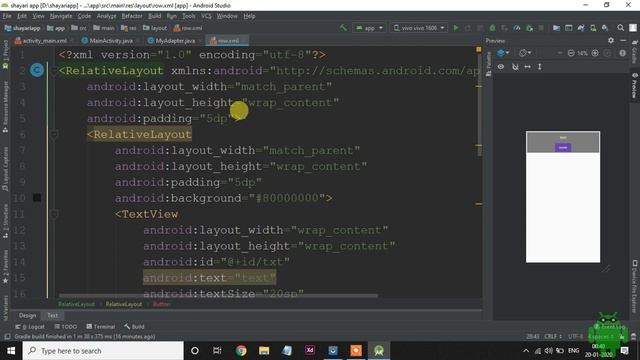Open the TODO tool window

[x=66, y=327]
